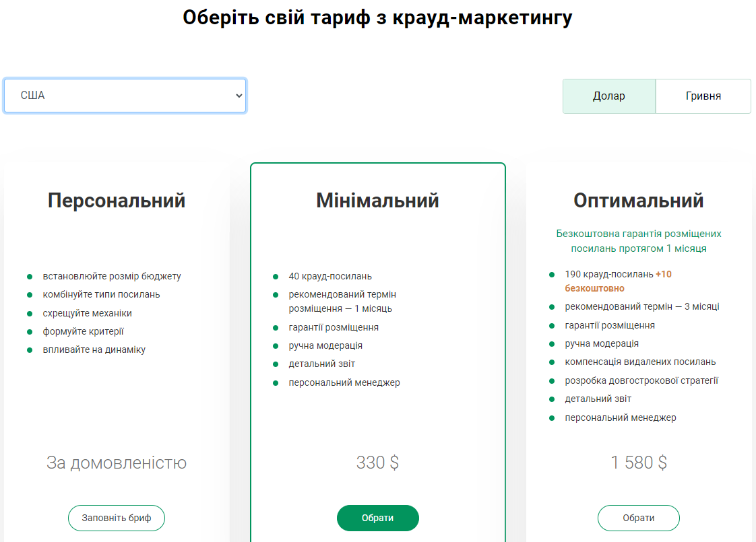This screenshot has height=542, width=756.
Task: Click the Оптимальний plan title
Action: click(638, 201)
